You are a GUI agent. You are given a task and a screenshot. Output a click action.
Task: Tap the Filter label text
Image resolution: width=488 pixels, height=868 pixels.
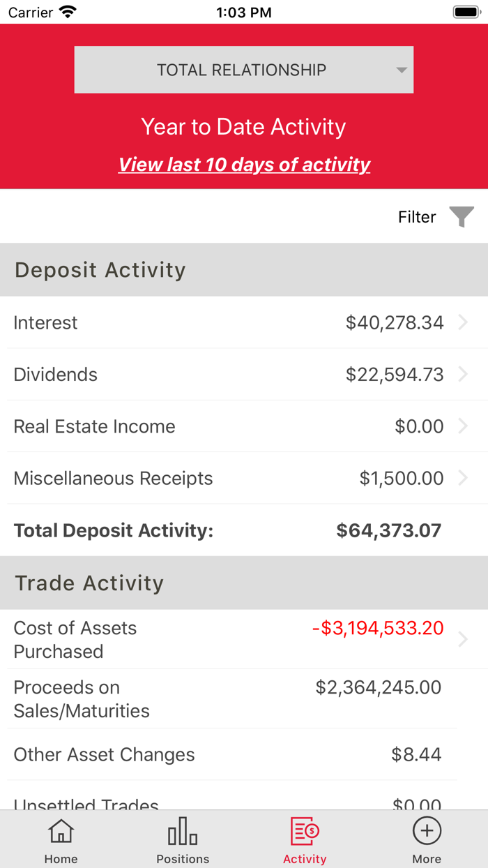pos(416,216)
